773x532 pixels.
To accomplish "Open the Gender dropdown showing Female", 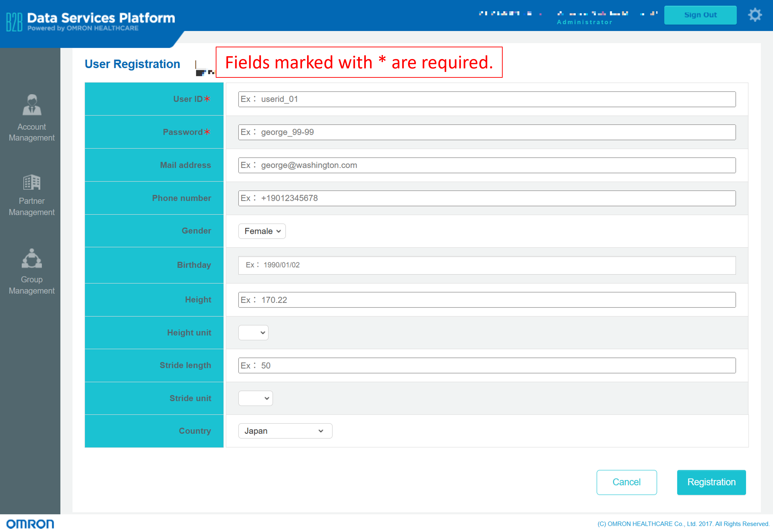I will tap(262, 231).
